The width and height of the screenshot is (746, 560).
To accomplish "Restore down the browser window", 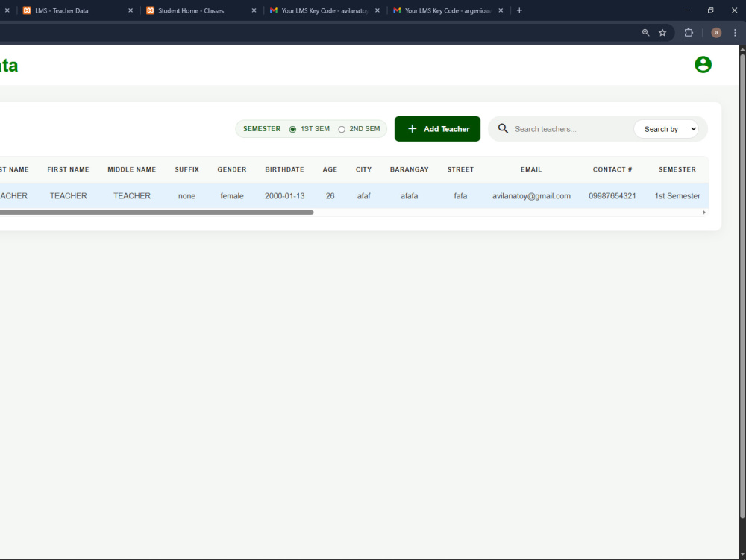I will 710,10.
